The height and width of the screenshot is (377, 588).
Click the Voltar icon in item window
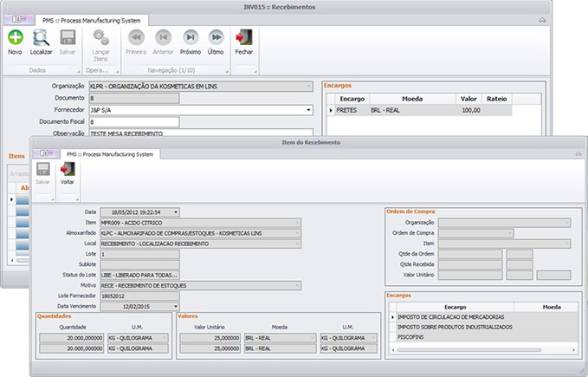[x=68, y=169]
